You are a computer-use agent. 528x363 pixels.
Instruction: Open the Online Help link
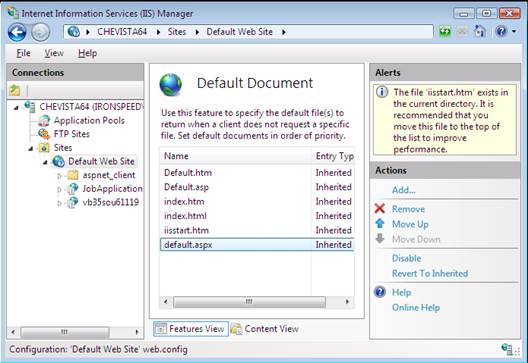click(x=416, y=307)
